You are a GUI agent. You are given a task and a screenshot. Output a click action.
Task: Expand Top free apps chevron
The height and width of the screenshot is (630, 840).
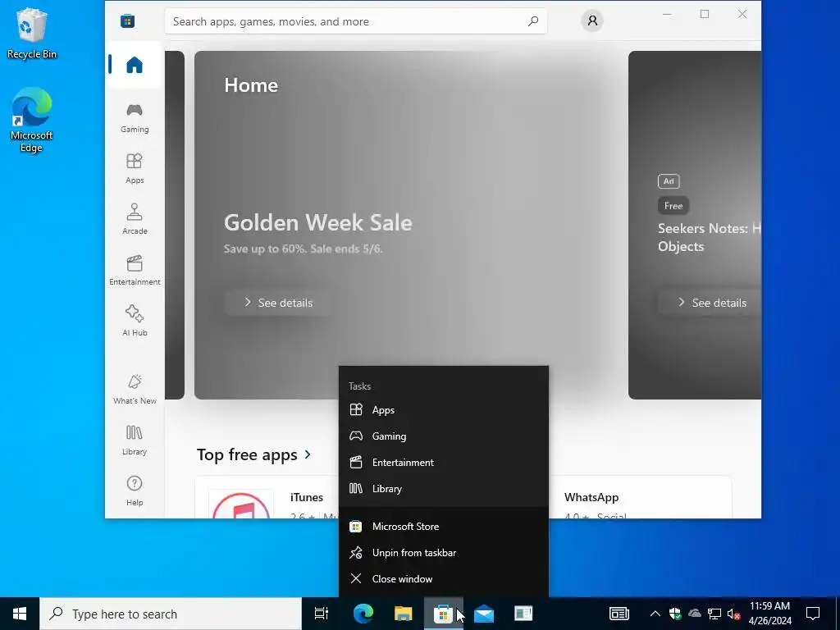click(308, 454)
